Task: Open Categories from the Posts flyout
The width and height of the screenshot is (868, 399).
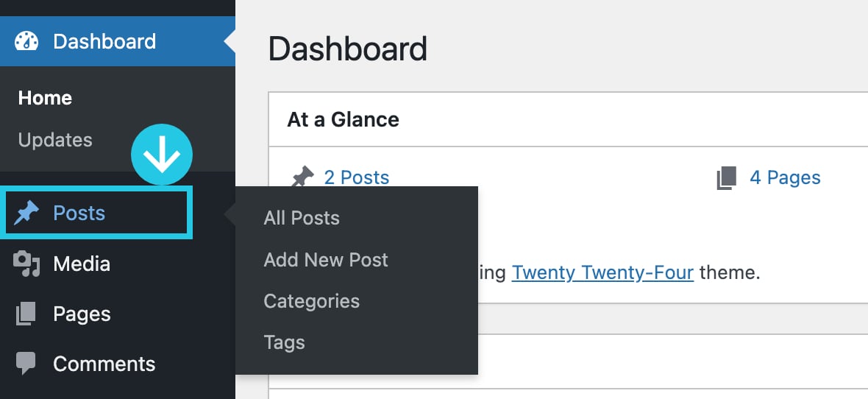Action: coord(312,301)
